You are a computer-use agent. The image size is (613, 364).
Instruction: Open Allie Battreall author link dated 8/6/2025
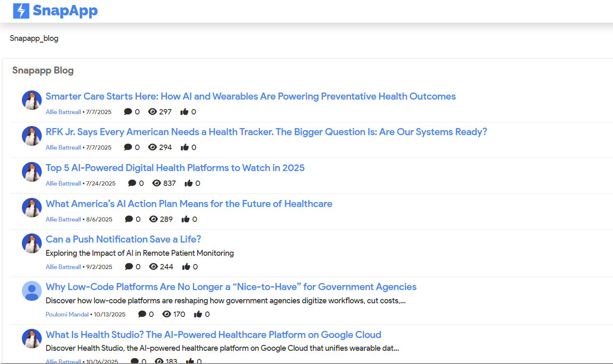point(63,219)
